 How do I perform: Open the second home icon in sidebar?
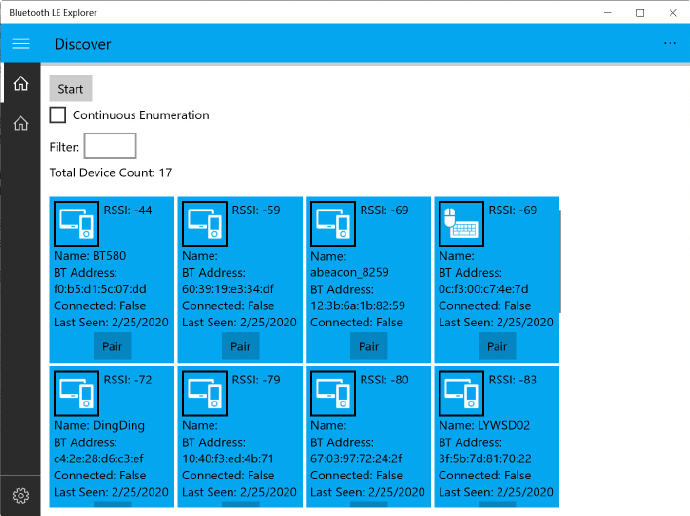(21, 123)
